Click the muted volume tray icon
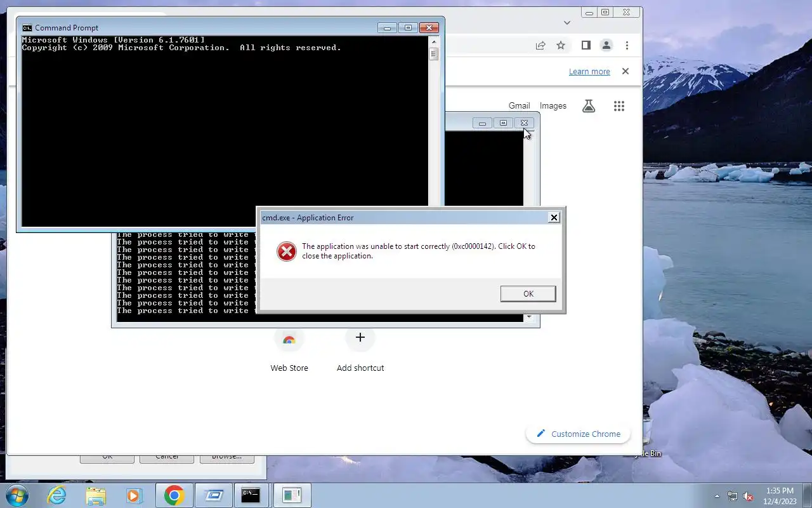This screenshot has height=508, width=812. click(x=749, y=496)
